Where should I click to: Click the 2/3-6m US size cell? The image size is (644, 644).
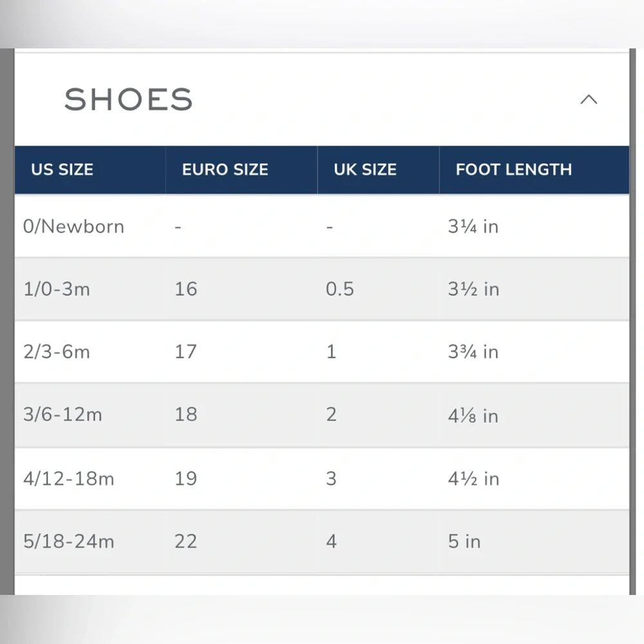(x=57, y=352)
